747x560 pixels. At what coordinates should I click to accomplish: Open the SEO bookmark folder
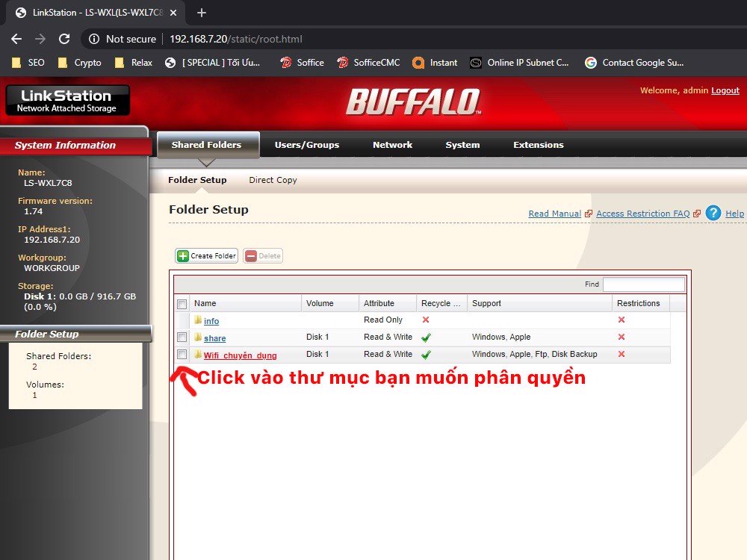(28, 63)
